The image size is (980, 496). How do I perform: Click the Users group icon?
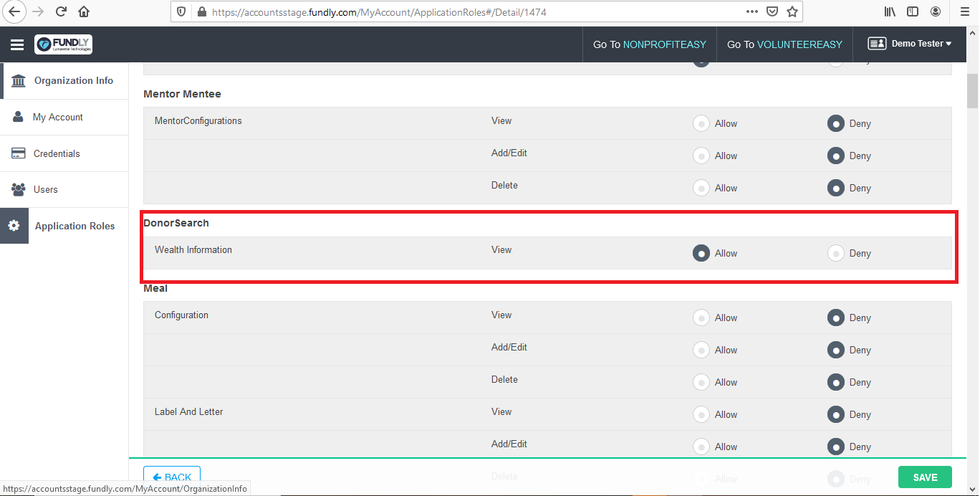(x=19, y=189)
